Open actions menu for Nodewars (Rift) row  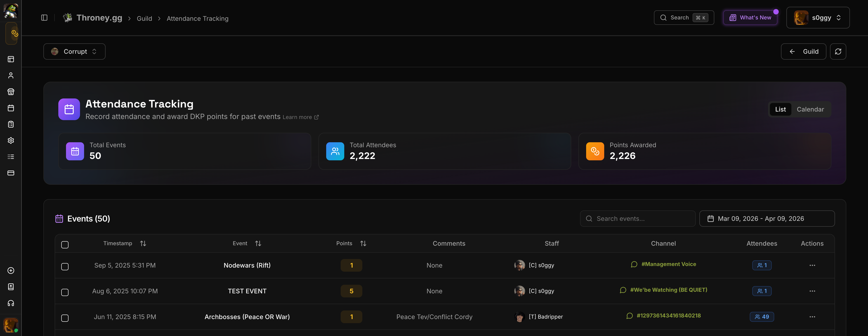pyautogui.click(x=812, y=265)
